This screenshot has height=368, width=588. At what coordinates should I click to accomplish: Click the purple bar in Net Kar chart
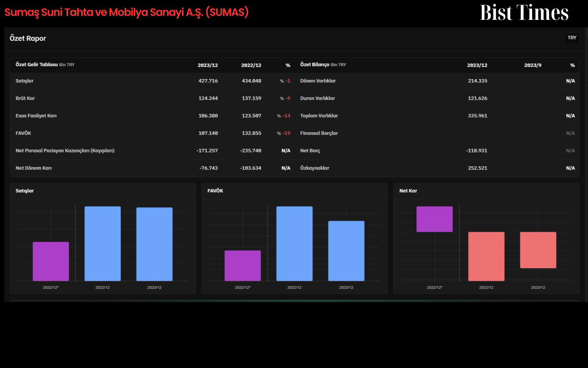pyautogui.click(x=434, y=219)
